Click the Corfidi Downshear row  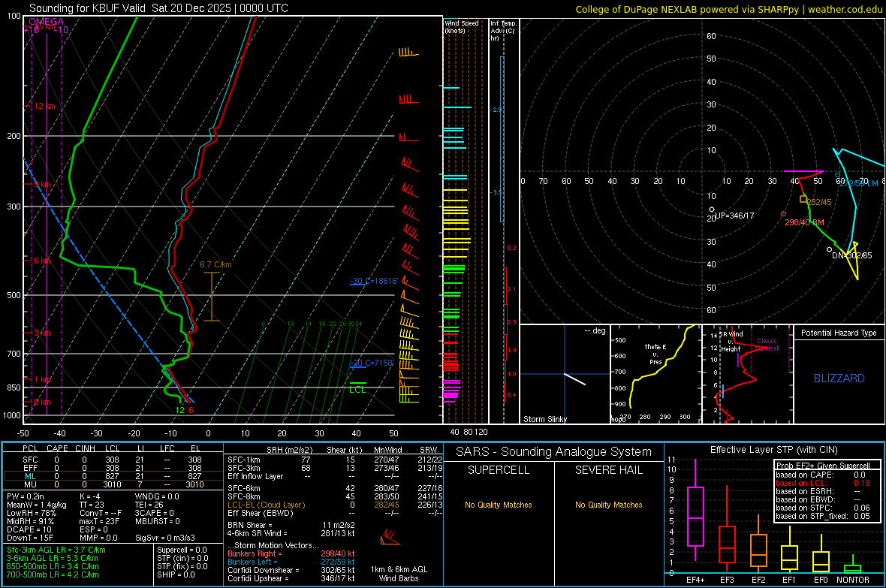coord(291,570)
